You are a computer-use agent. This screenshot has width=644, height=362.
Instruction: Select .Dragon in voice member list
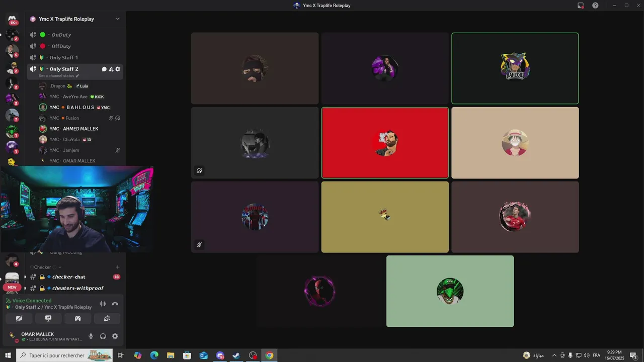click(x=79, y=86)
